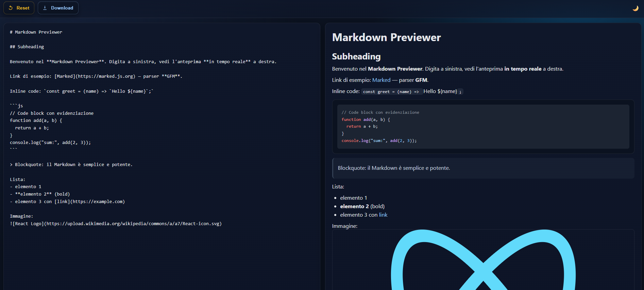Click the console.log line in editor
The width and height of the screenshot is (644, 290).
coord(50,143)
